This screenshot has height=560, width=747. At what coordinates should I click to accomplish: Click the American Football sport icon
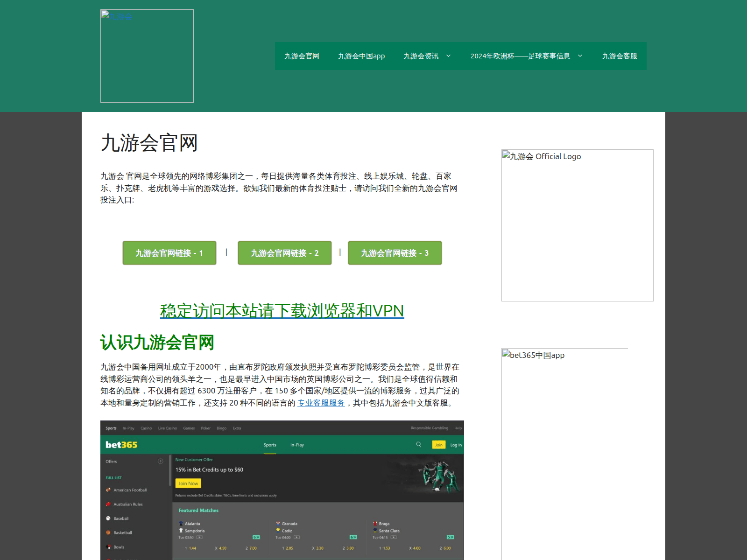(108, 490)
